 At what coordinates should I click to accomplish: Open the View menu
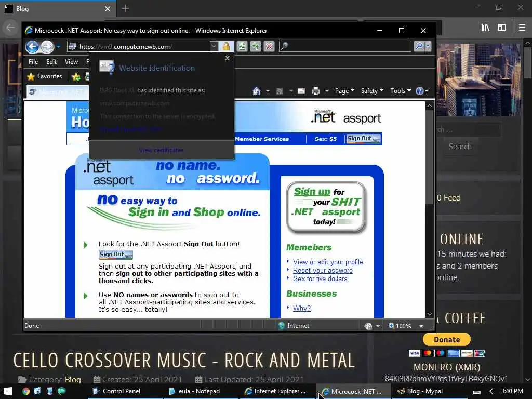click(71, 62)
